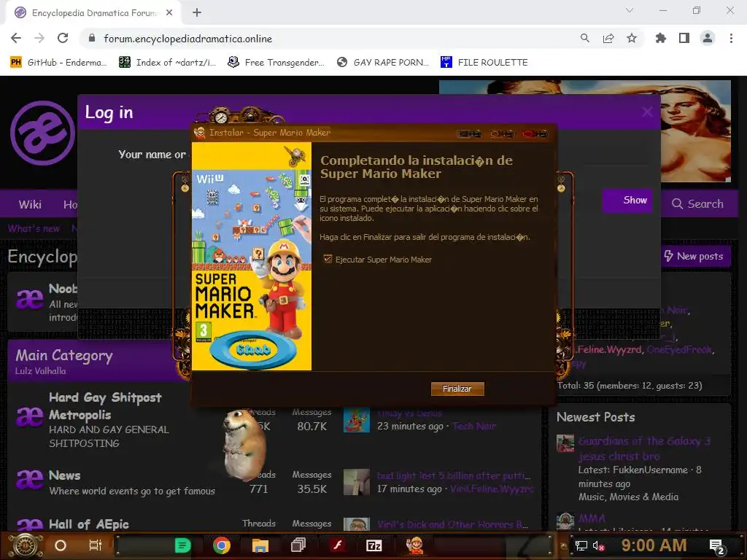
Task: Open Chrome from the taskbar
Action: click(222, 545)
